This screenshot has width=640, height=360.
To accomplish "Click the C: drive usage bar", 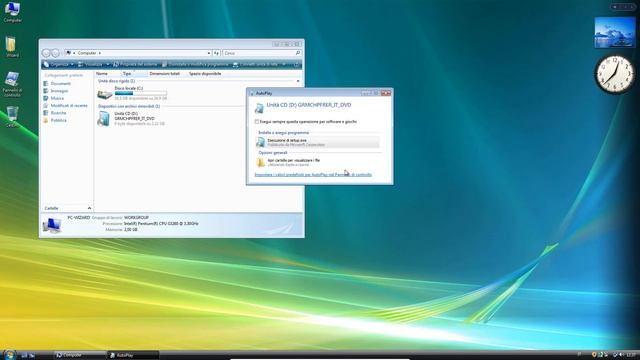I will (141, 93).
